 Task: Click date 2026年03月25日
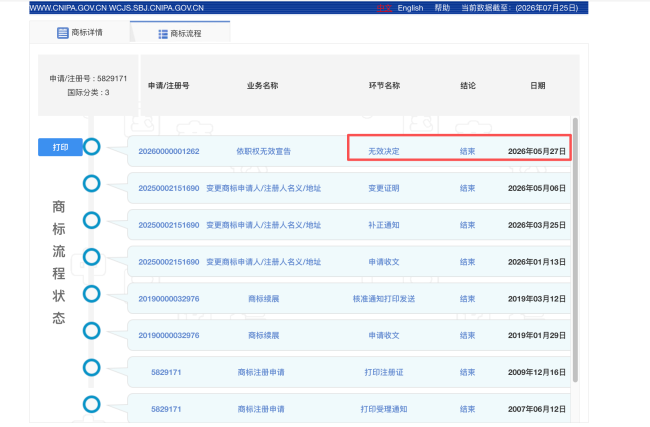(x=537, y=225)
